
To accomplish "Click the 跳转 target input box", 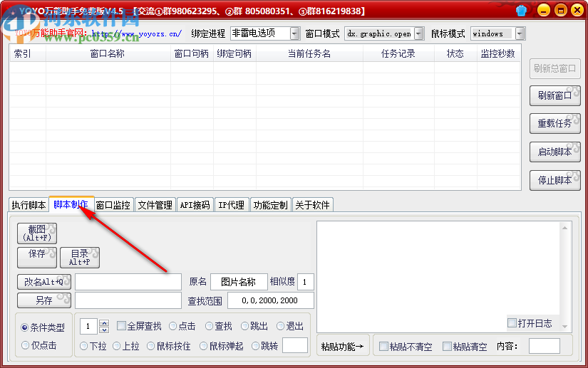I will pyautogui.click(x=295, y=345).
